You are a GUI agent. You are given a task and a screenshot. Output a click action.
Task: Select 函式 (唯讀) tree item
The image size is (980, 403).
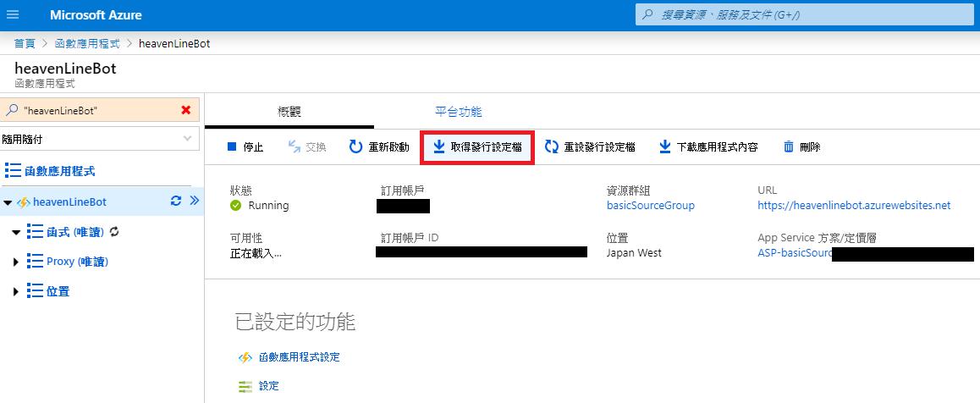pyautogui.click(x=74, y=232)
